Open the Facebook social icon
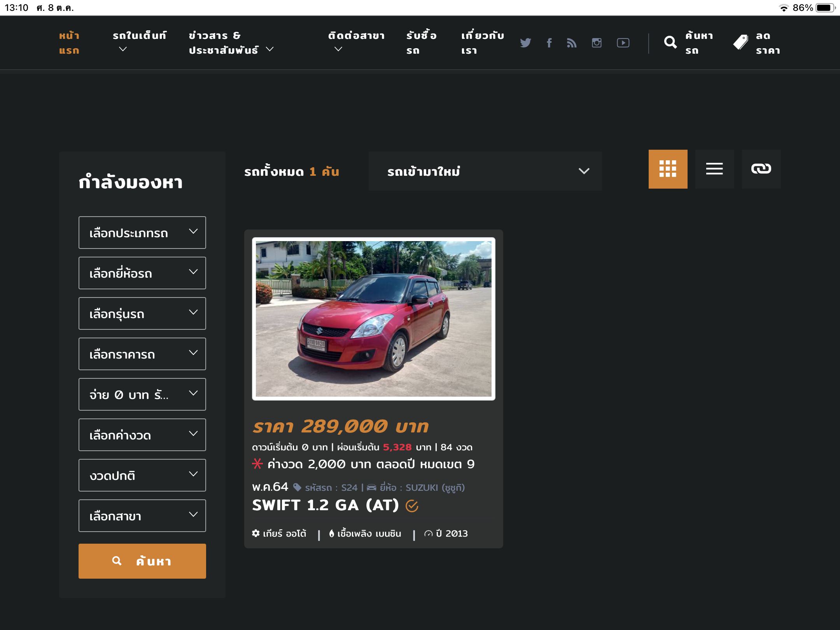The image size is (840, 630). click(x=549, y=43)
